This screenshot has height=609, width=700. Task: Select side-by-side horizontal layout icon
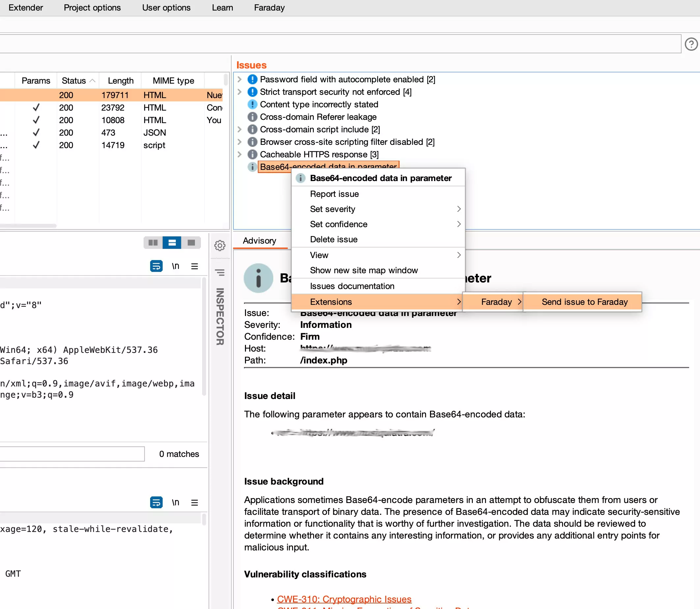153,243
